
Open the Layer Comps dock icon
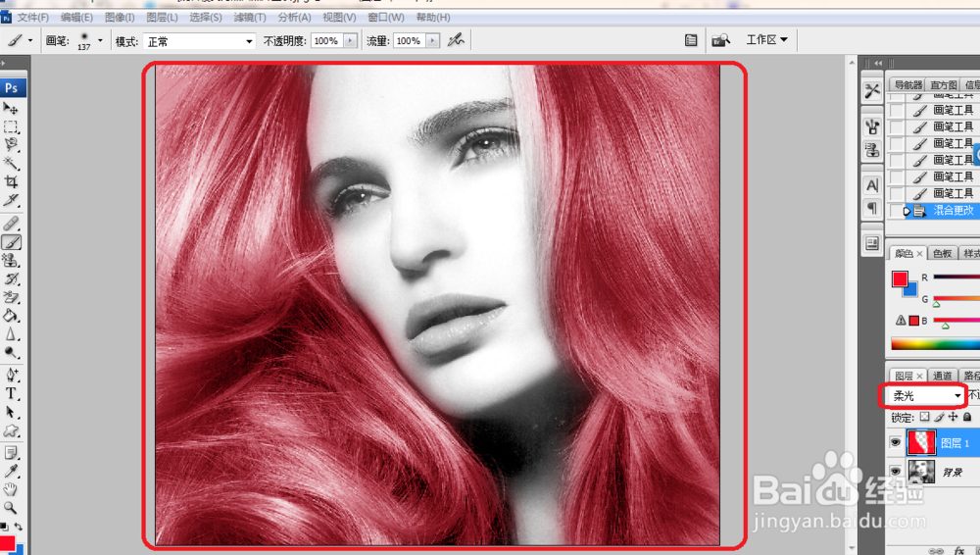pyautogui.click(x=872, y=243)
